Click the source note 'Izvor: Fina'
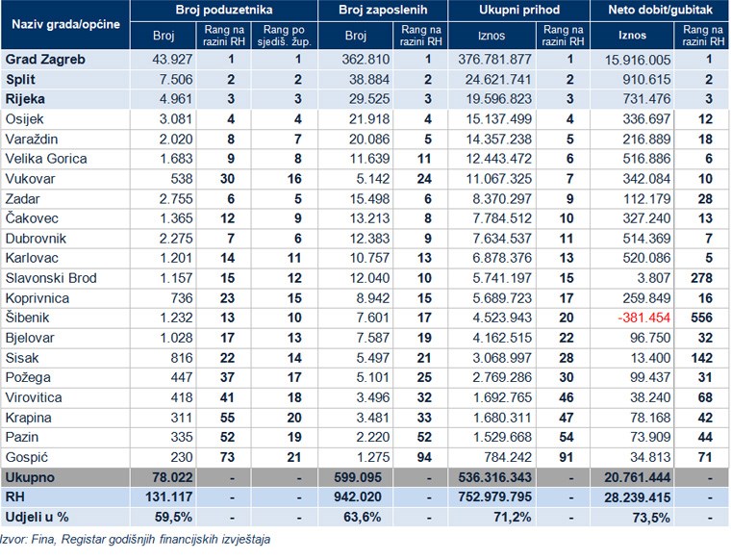 [28, 540]
